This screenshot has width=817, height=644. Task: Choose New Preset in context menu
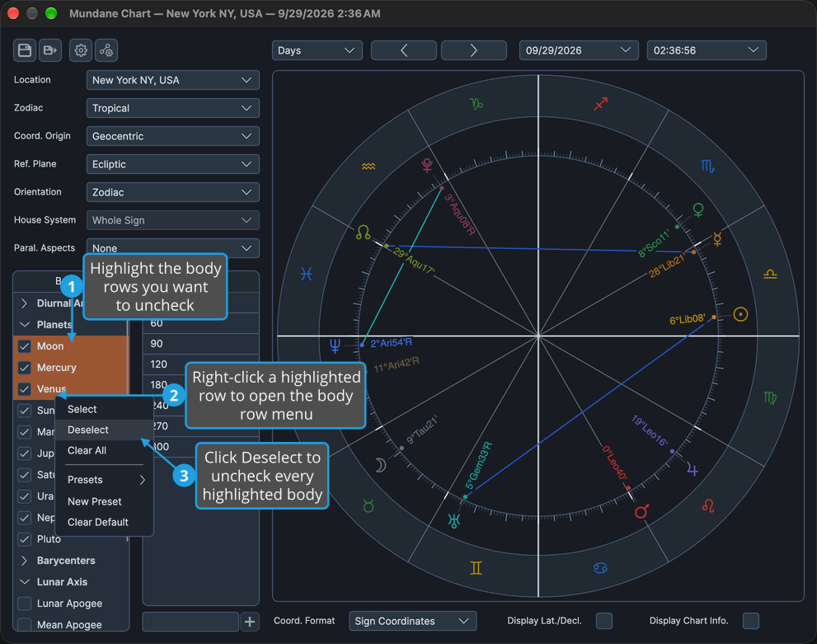[x=104, y=501]
